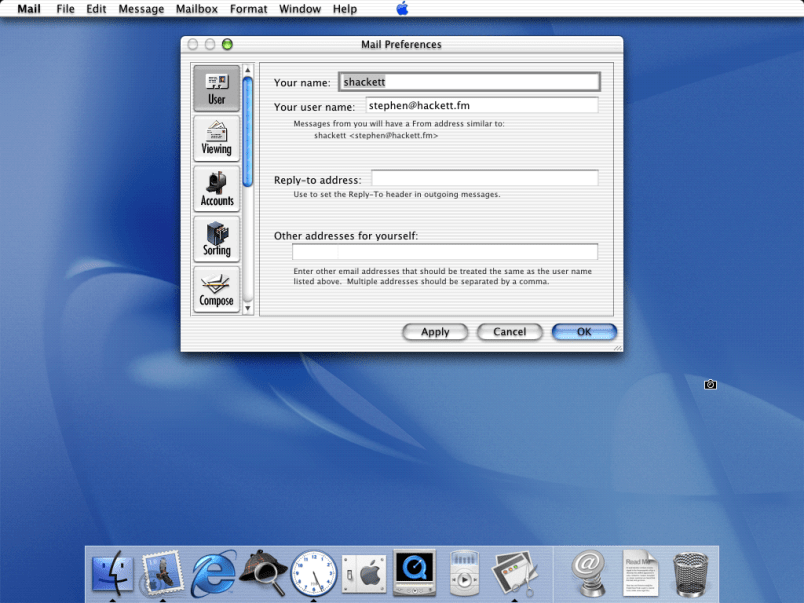Open System Preferences from the Dock

pos(364,574)
